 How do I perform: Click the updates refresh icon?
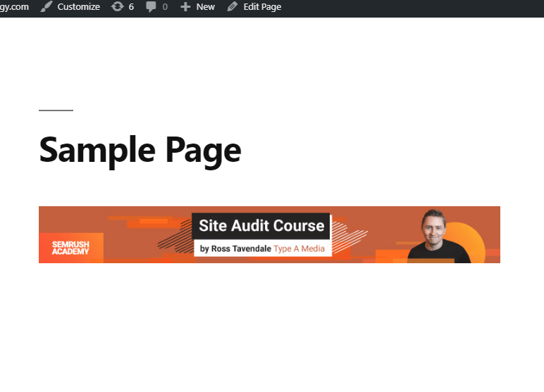[x=117, y=6]
